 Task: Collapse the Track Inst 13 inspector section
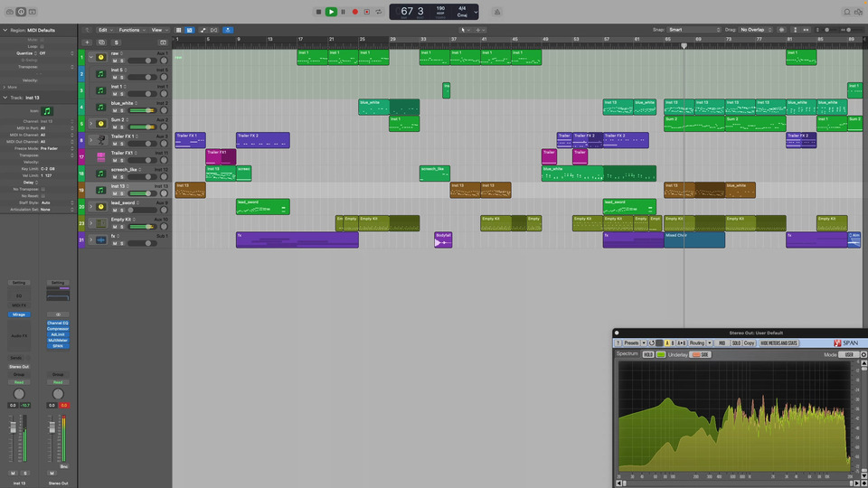tap(5, 98)
